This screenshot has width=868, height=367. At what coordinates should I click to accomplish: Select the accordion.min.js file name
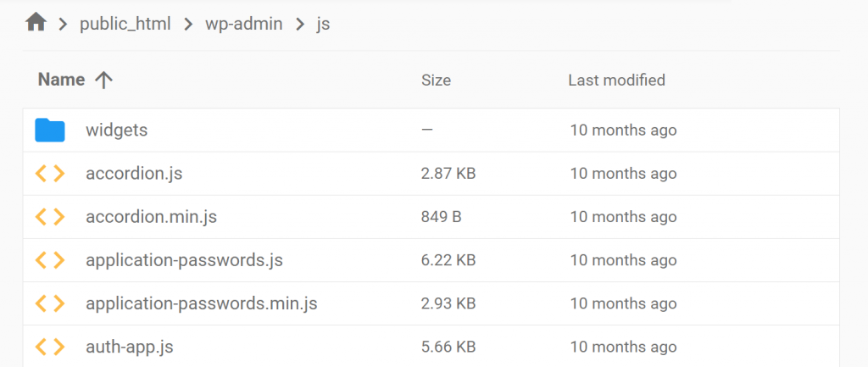point(151,217)
